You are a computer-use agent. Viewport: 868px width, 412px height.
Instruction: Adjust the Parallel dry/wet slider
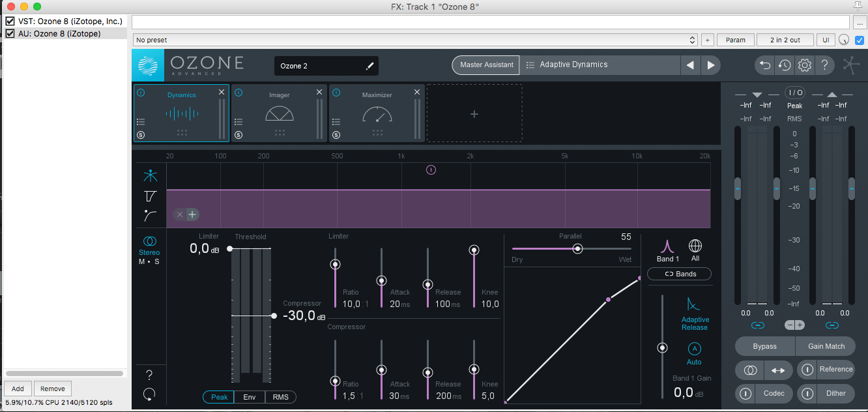[x=577, y=248]
